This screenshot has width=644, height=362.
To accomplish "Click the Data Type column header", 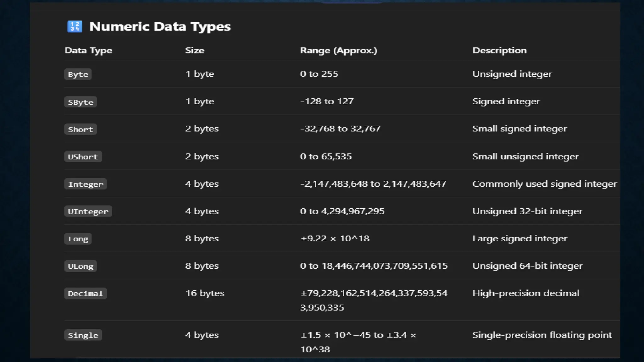I will click(88, 50).
